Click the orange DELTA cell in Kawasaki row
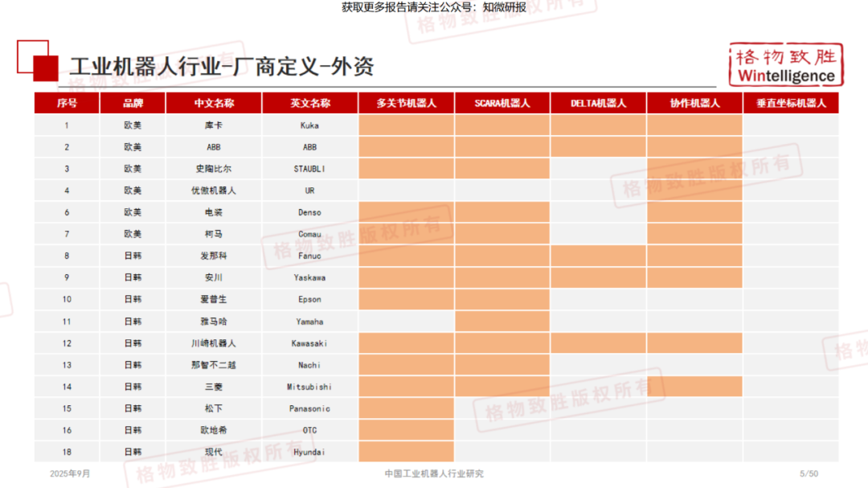The height and width of the screenshot is (488, 868). (x=599, y=343)
